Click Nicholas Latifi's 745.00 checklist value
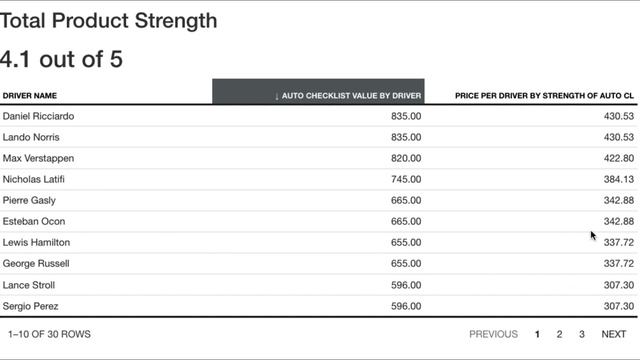 click(x=406, y=179)
